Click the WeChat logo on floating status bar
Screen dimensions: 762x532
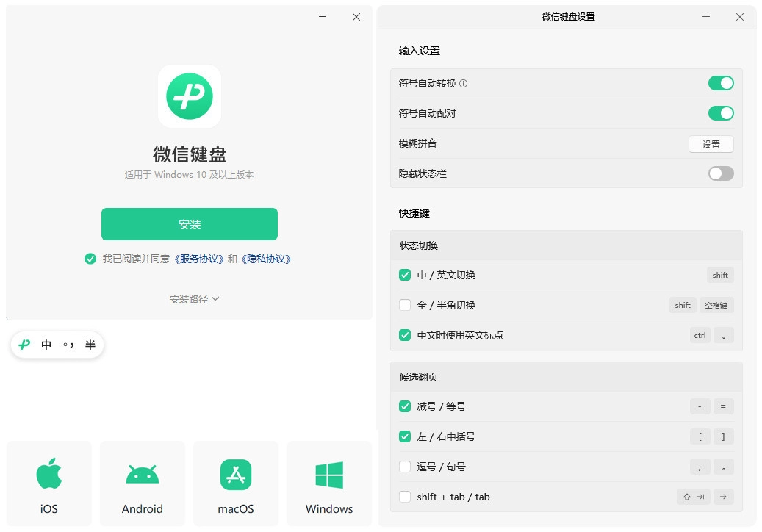(24, 345)
